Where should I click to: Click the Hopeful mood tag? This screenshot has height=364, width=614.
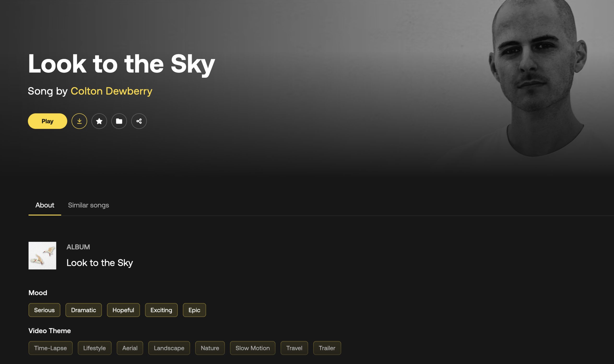pyautogui.click(x=123, y=310)
